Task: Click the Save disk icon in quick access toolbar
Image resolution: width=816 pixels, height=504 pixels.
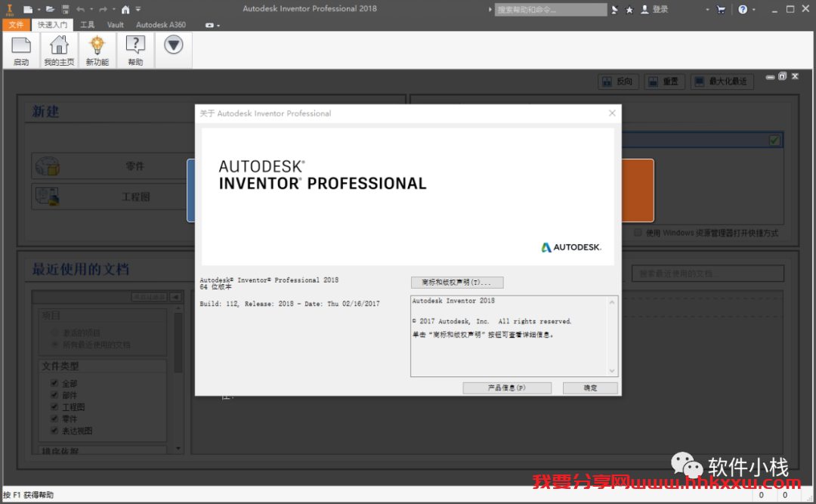Action: (66, 9)
